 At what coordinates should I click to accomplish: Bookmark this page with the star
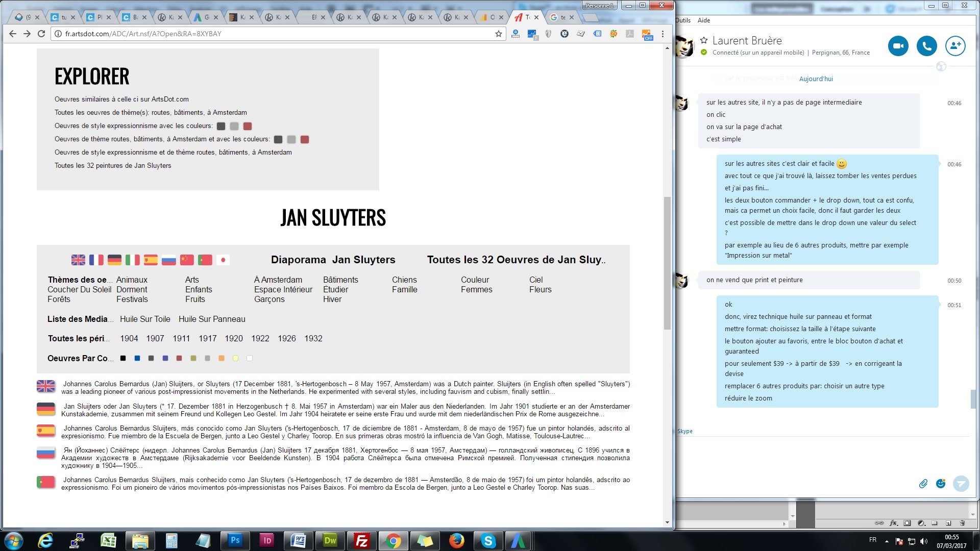(x=499, y=34)
